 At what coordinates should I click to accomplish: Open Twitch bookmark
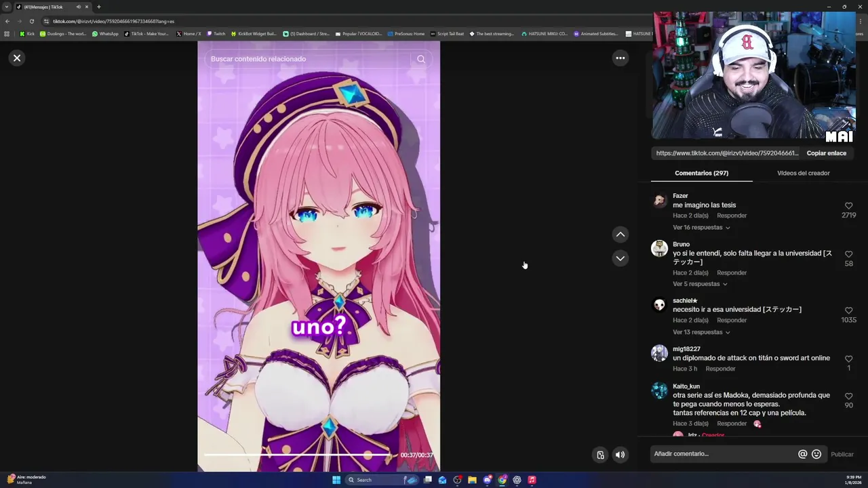pyautogui.click(x=216, y=33)
